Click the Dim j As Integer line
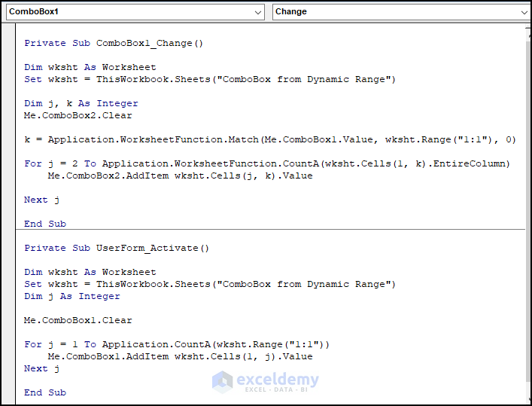Image resolution: width=532 pixels, height=406 pixels. pos(72,296)
